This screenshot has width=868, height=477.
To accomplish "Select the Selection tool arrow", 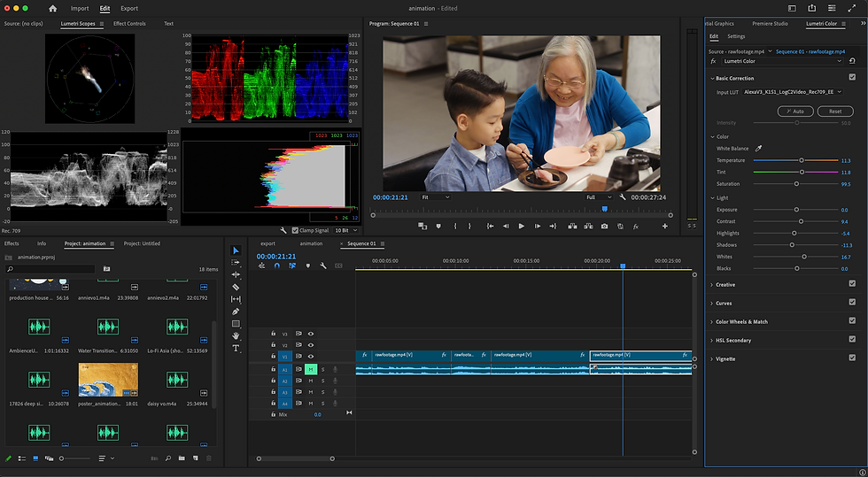I will pyautogui.click(x=236, y=250).
